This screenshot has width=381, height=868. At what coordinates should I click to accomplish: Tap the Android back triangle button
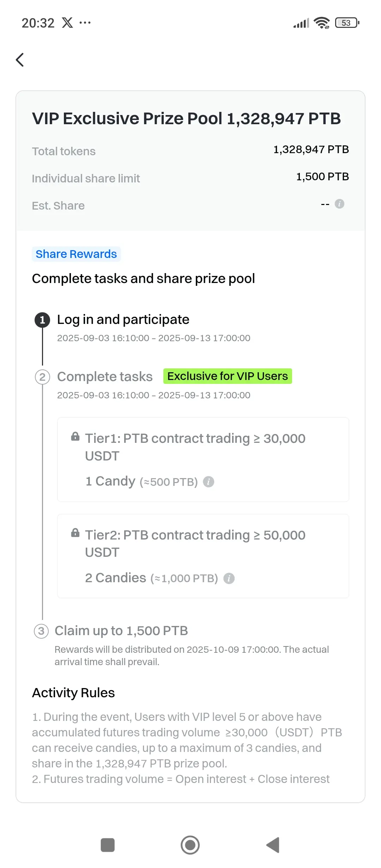[x=273, y=845]
